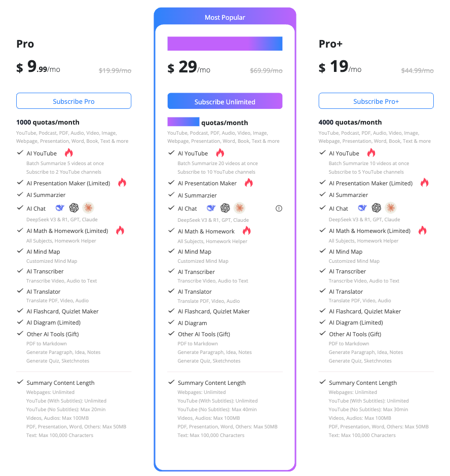The width and height of the screenshot is (450, 476).
Task: Click flame icon beside Unlimited AI Presentation Maker
Action: (x=248, y=183)
